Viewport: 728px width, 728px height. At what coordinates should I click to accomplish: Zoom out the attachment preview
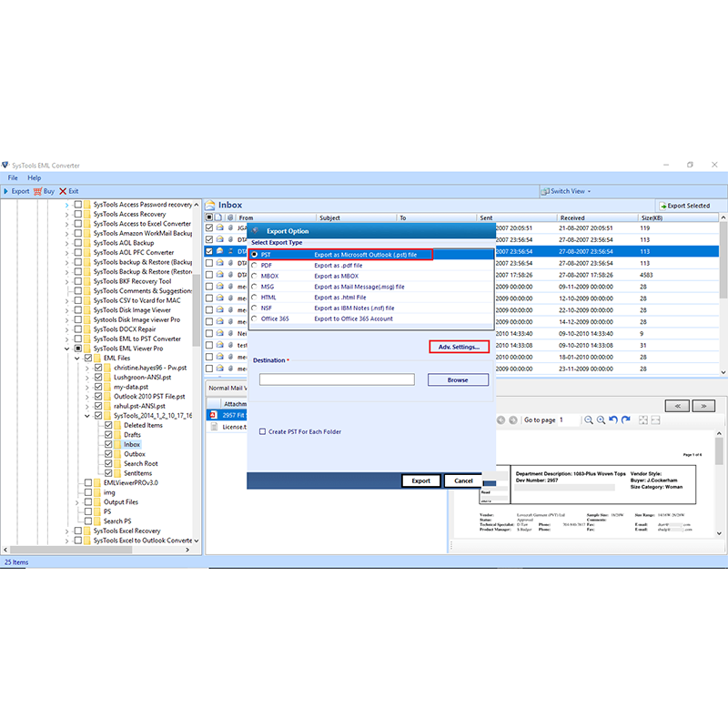tap(588, 420)
